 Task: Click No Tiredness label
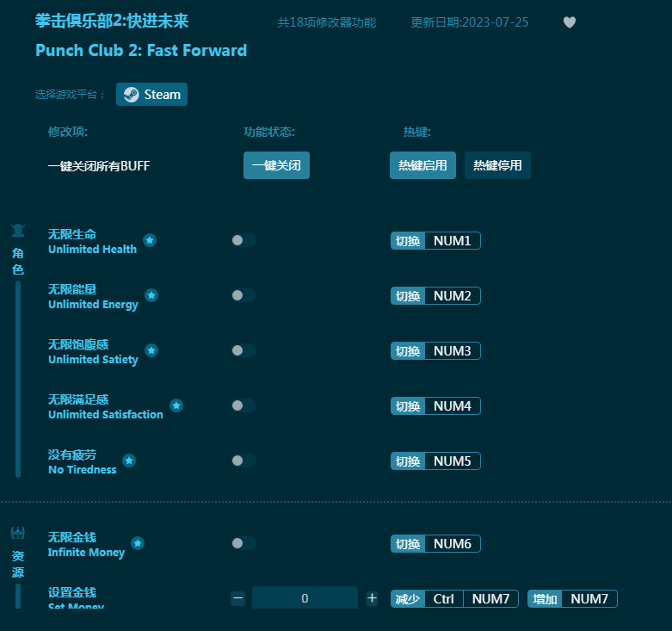point(83,470)
